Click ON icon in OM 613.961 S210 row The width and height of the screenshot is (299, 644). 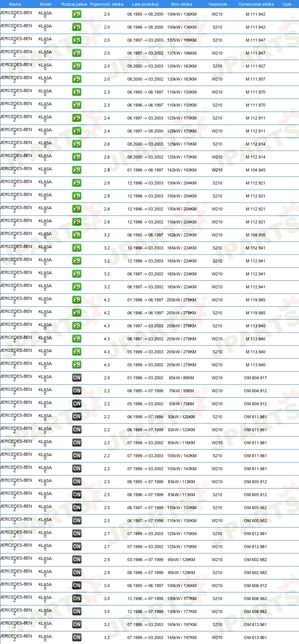(x=76, y=625)
